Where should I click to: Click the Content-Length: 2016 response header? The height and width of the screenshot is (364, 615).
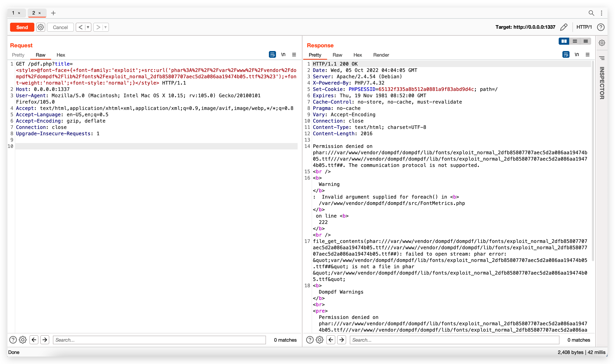[343, 134]
